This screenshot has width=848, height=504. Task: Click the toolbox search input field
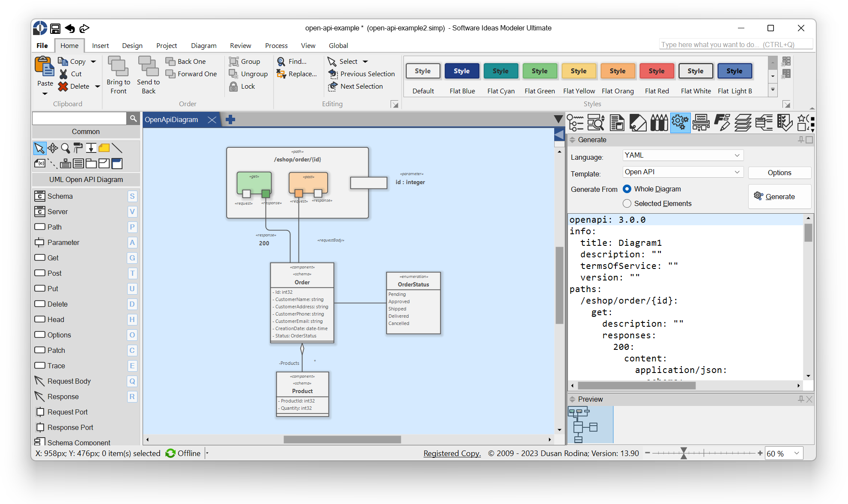[80, 119]
